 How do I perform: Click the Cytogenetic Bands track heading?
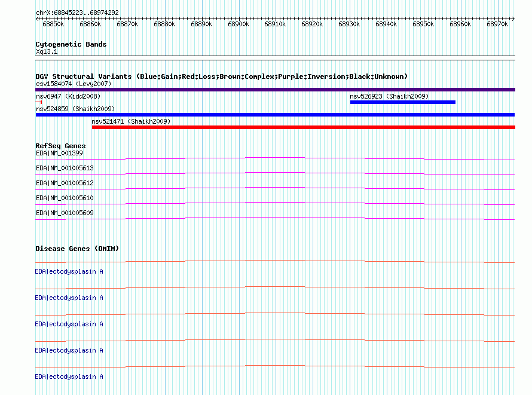pos(71,44)
